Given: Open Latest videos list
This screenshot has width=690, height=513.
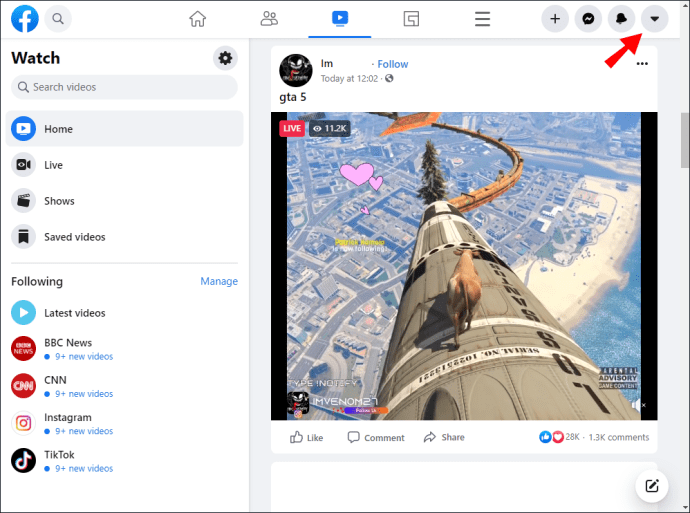Looking at the screenshot, I should tap(125, 313).
